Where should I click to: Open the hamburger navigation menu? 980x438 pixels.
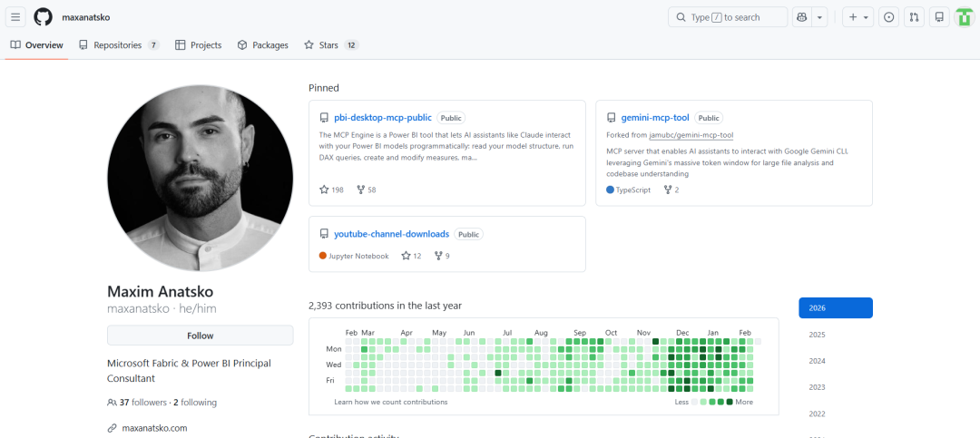tap(15, 17)
